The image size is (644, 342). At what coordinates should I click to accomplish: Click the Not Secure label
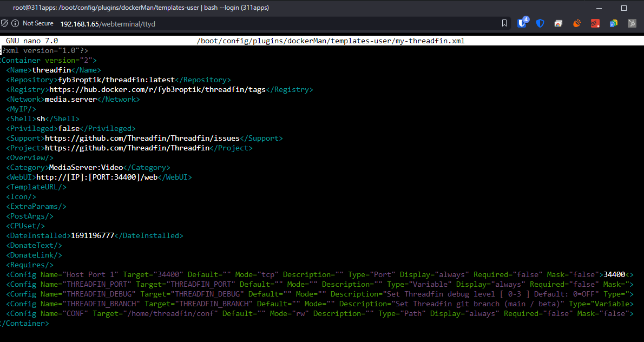(x=38, y=23)
